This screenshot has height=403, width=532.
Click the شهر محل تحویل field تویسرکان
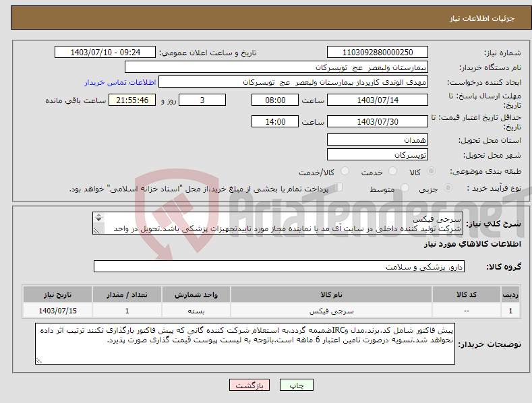pos(378,155)
